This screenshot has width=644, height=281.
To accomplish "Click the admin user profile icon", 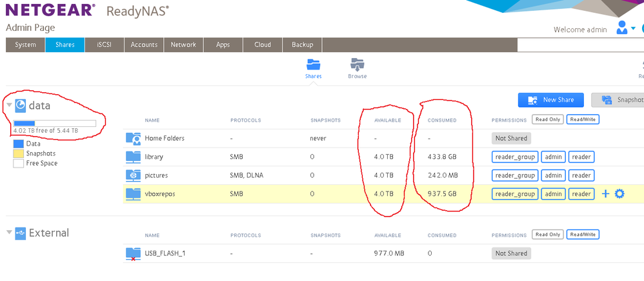I will (x=622, y=28).
